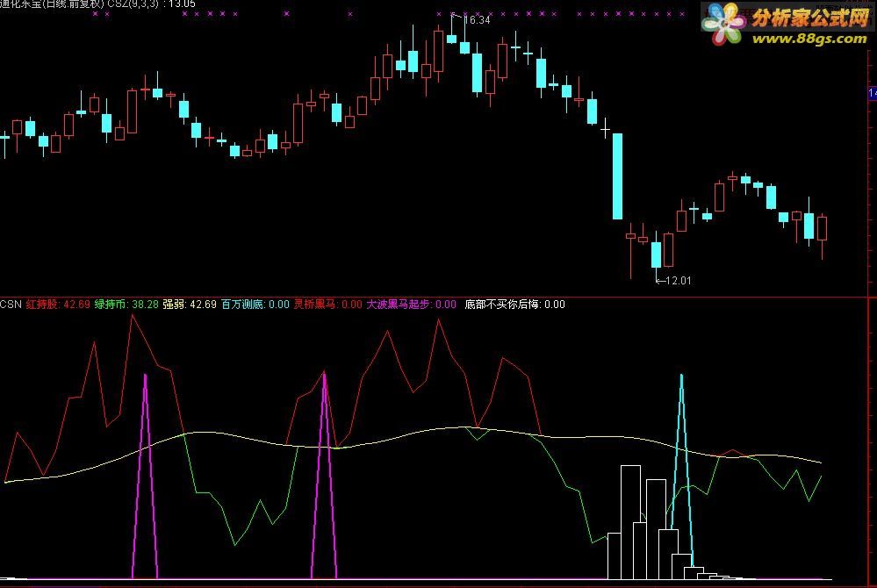Viewport: 877px width, 588px height.
Task: Click the 通化东宝 chart title text
Action: tap(97, 4)
